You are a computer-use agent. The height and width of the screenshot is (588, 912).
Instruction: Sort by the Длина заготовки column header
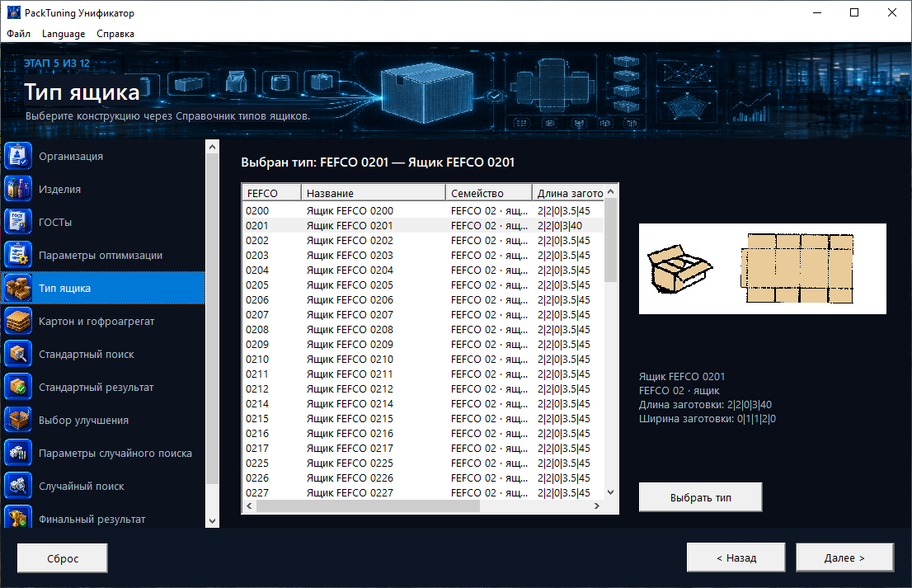[x=569, y=193]
